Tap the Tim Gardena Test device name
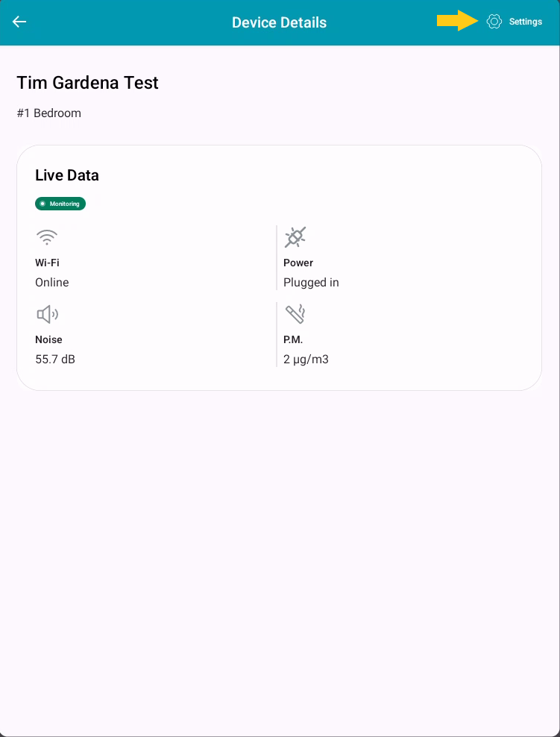Viewport: 560px width, 737px height. (86, 83)
